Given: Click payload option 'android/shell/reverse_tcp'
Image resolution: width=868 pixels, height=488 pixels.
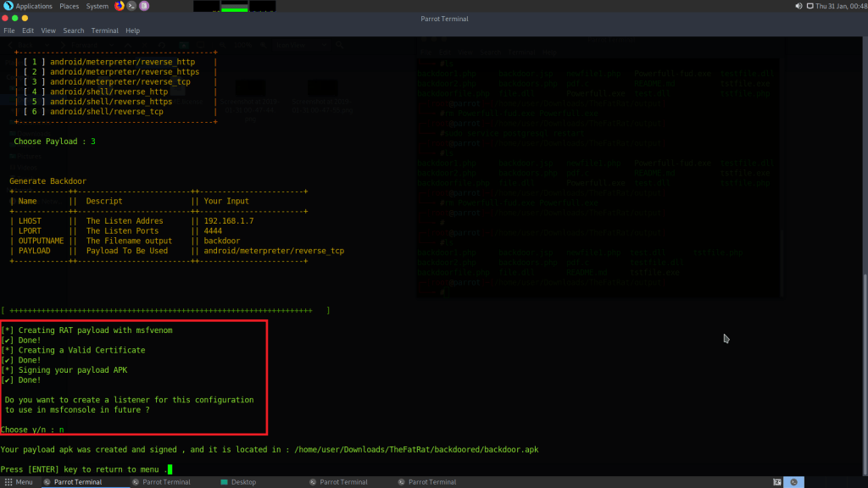Looking at the screenshot, I should pyautogui.click(x=107, y=112).
